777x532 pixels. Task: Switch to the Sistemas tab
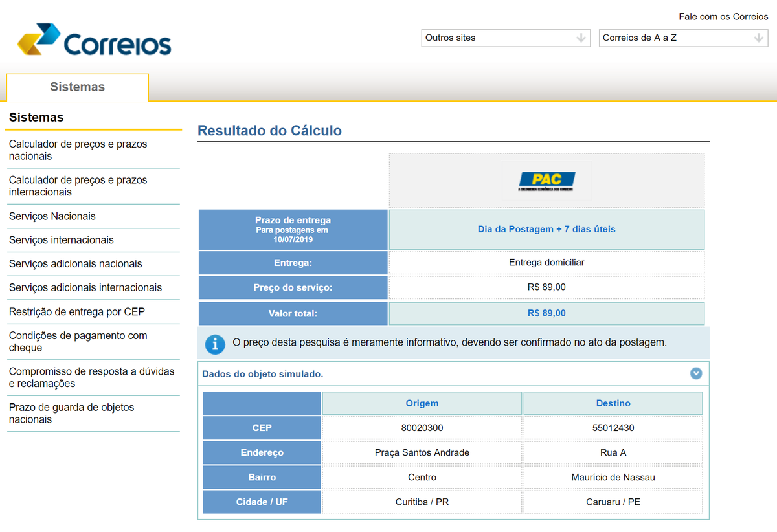pyautogui.click(x=77, y=87)
